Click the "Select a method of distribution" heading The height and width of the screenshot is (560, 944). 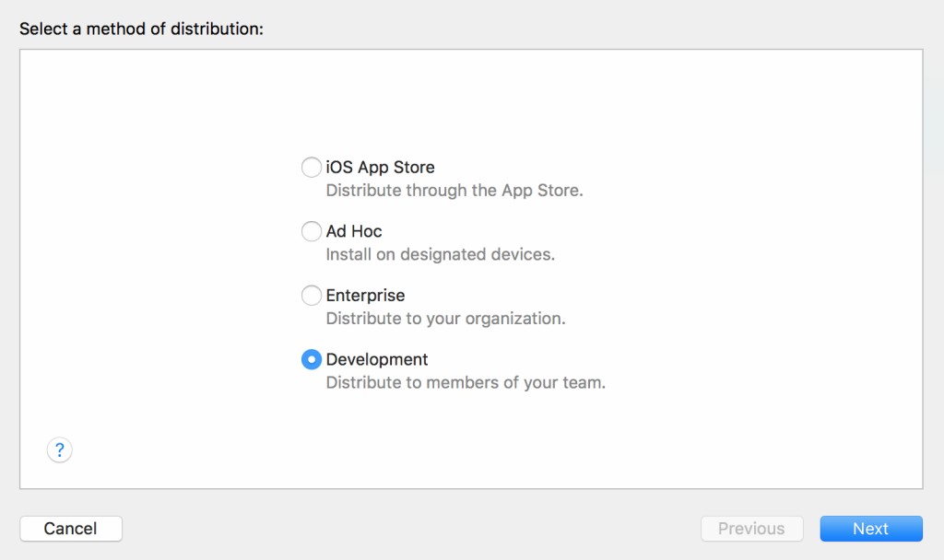141,29
